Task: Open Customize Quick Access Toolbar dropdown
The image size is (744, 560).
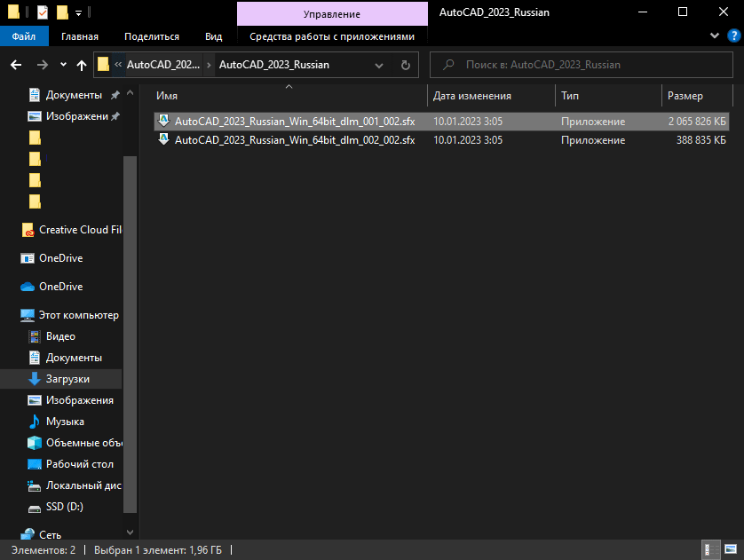Action: (x=78, y=12)
